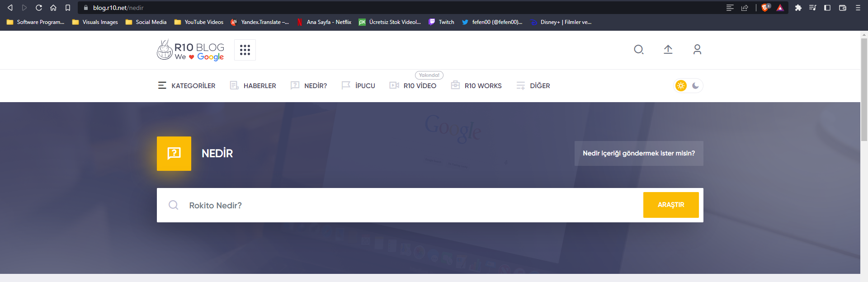
Task: Open the Software Program bookmark folder
Action: pos(35,22)
